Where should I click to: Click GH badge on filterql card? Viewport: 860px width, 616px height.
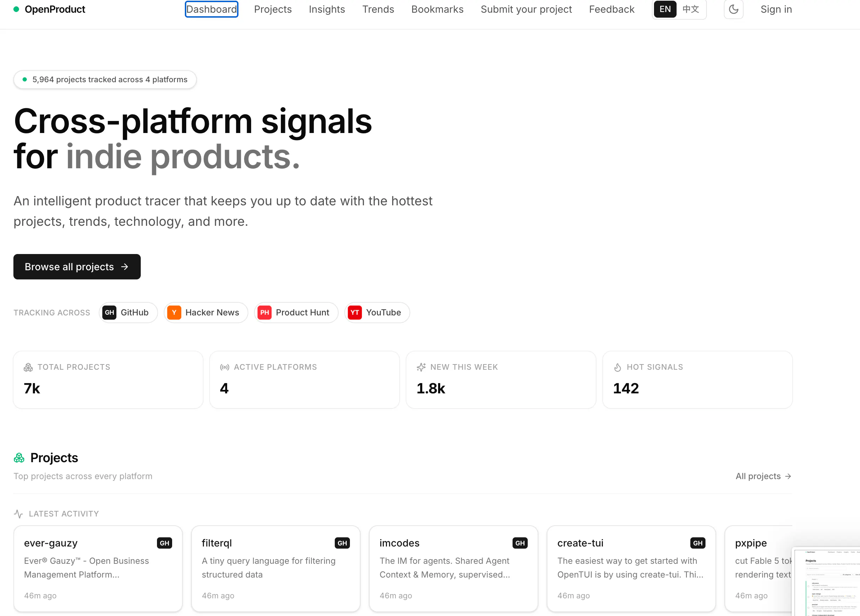click(x=343, y=543)
